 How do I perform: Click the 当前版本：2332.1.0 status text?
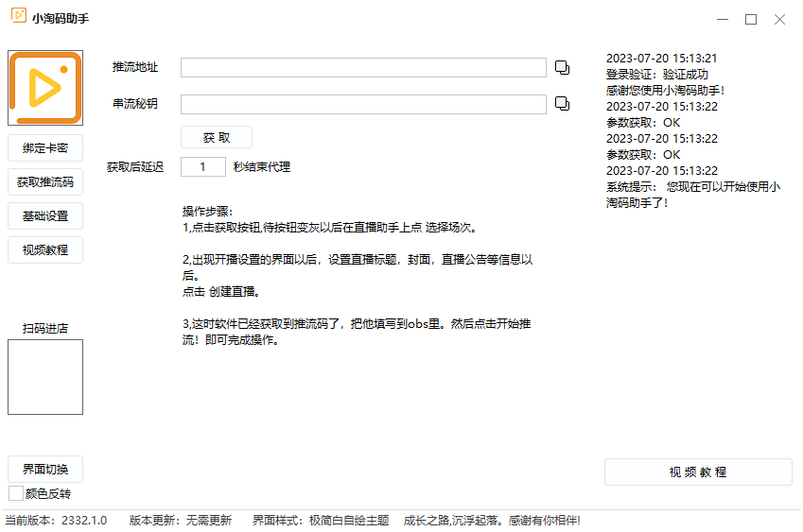[x=57, y=521]
